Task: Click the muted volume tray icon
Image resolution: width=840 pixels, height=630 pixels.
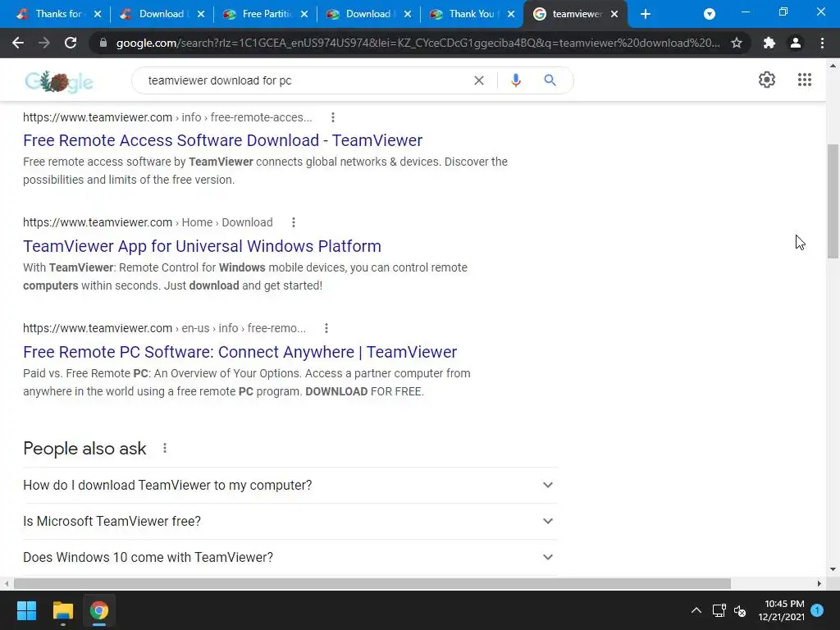Action: pyautogui.click(x=740, y=610)
